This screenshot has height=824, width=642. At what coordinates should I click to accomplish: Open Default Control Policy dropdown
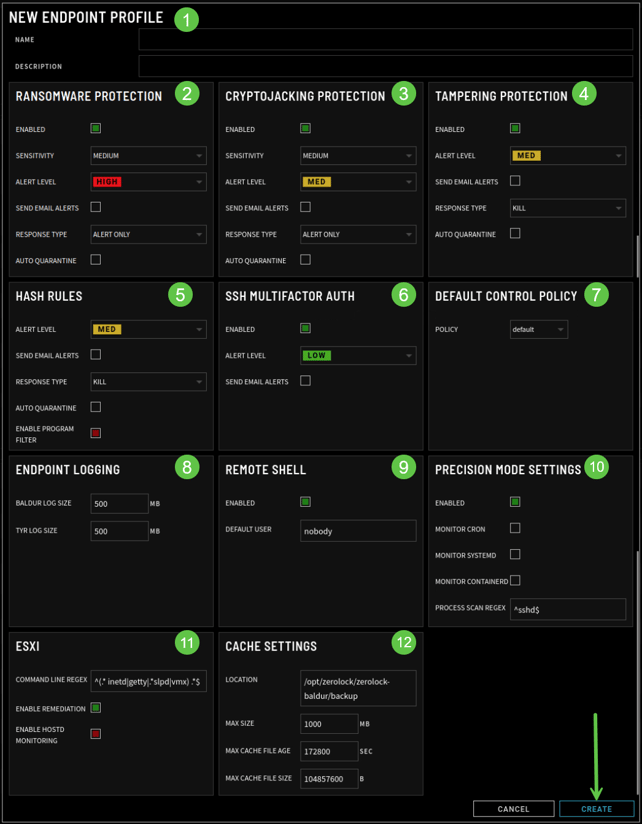pyautogui.click(x=539, y=329)
